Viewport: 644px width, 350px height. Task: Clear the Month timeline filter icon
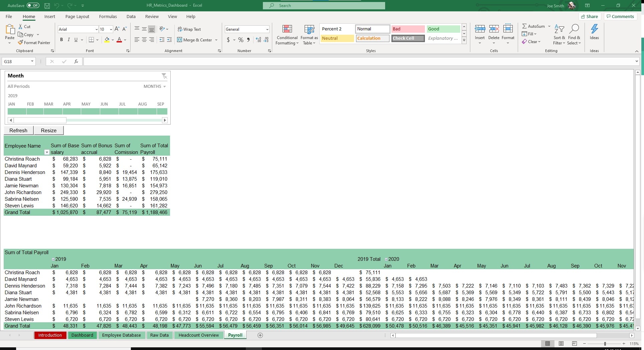click(164, 76)
